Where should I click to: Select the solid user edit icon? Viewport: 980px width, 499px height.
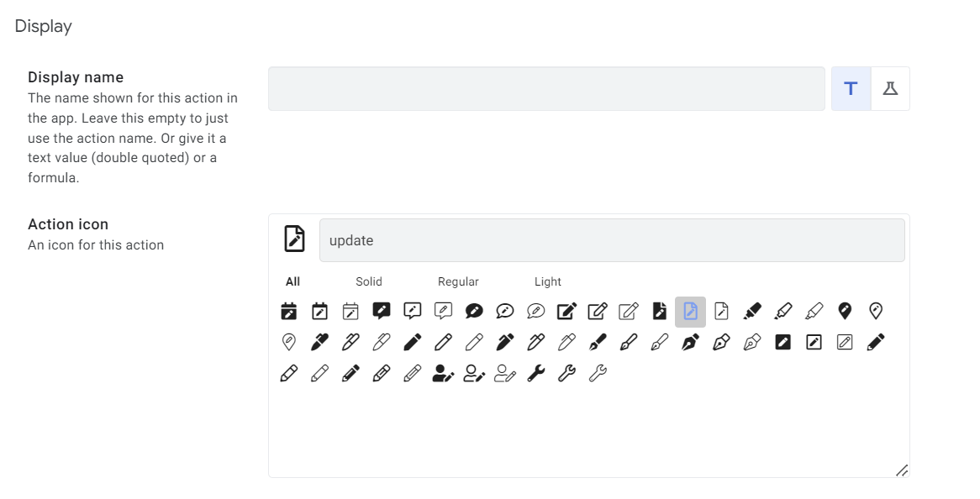(x=443, y=374)
